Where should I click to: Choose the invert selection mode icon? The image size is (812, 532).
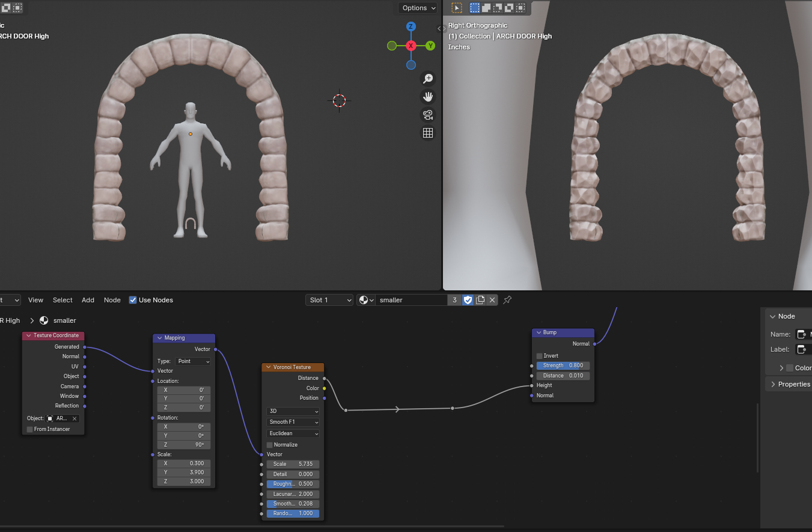pyautogui.click(x=509, y=8)
